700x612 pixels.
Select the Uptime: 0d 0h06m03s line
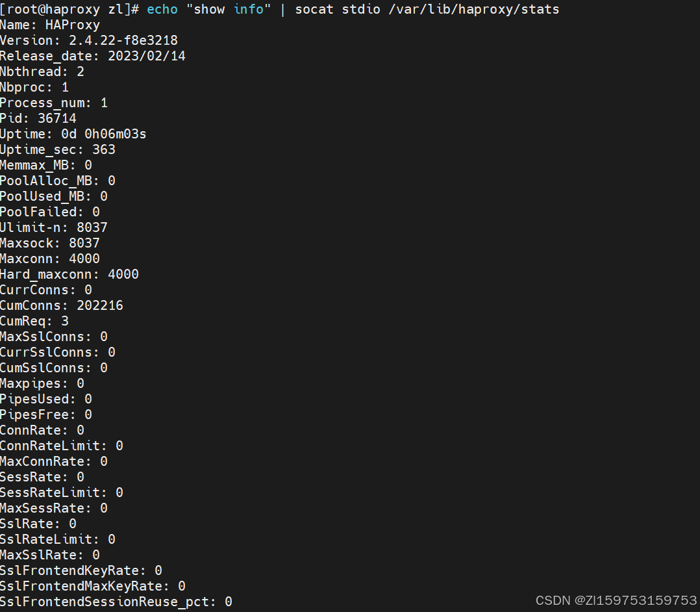click(x=73, y=134)
